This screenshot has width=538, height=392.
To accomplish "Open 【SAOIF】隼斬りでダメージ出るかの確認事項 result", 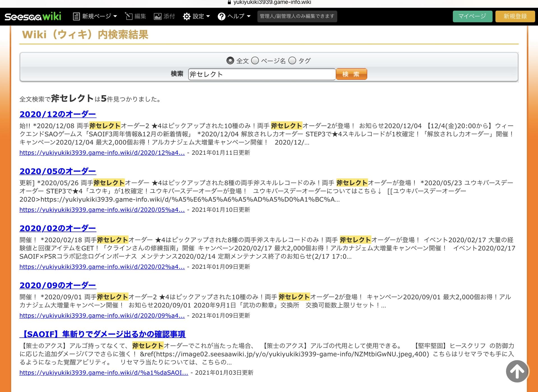I will [103, 334].
